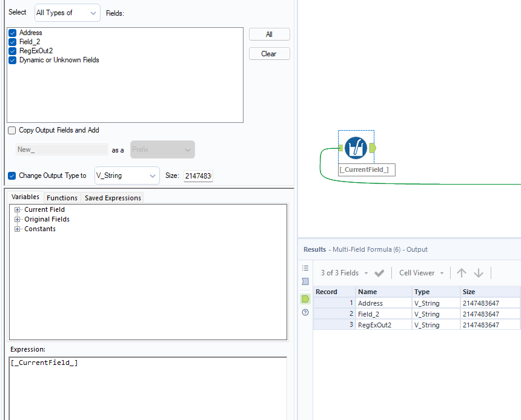
Task: Open the Results help question mark icon
Action: click(305, 312)
